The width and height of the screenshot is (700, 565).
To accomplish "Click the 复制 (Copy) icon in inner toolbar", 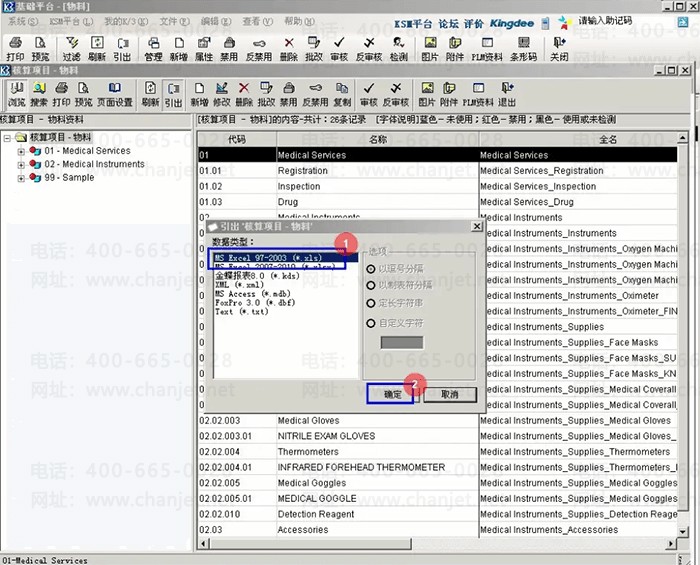I will pyautogui.click(x=342, y=96).
